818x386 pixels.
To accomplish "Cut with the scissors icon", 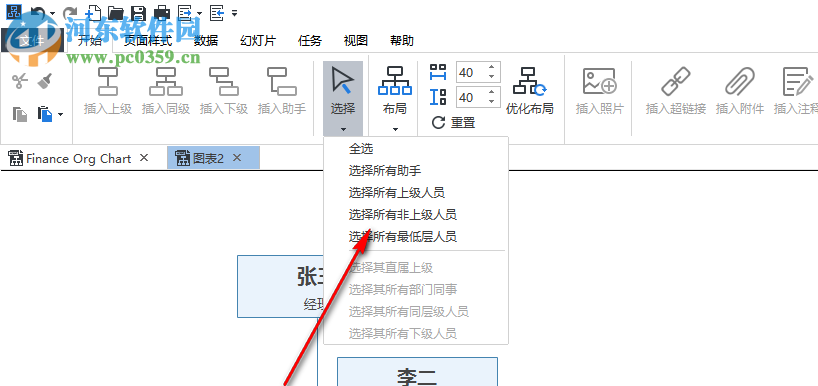I will [19, 81].
